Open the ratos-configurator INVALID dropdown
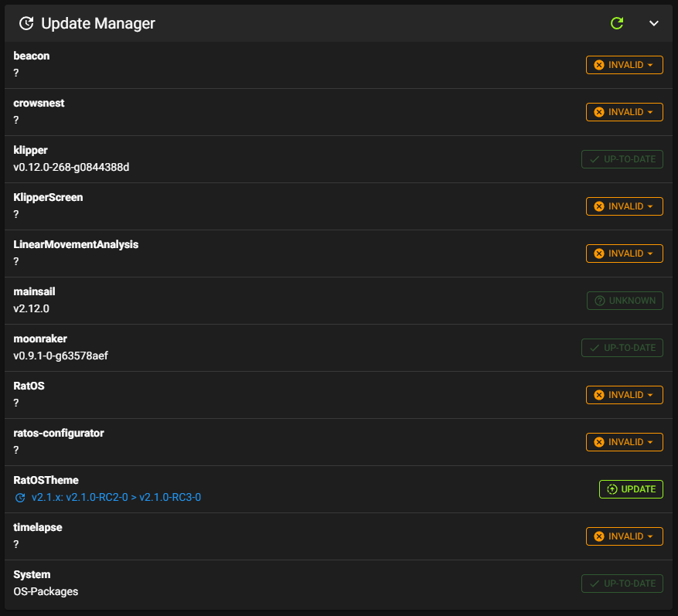 point(625,442)
